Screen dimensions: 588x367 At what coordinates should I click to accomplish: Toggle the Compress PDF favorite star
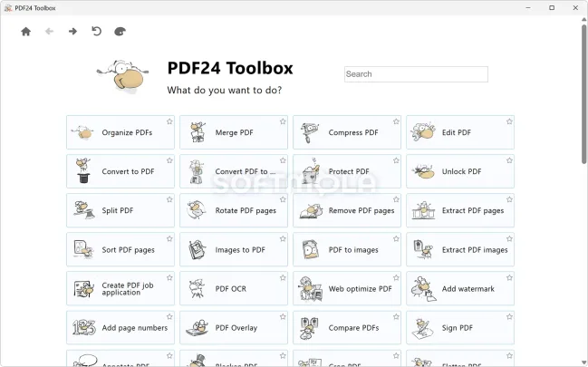396,121
